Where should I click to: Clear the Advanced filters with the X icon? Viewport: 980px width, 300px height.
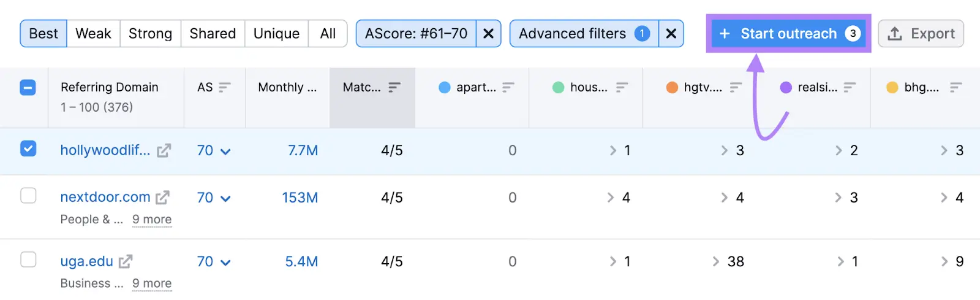tap(671, 34)
